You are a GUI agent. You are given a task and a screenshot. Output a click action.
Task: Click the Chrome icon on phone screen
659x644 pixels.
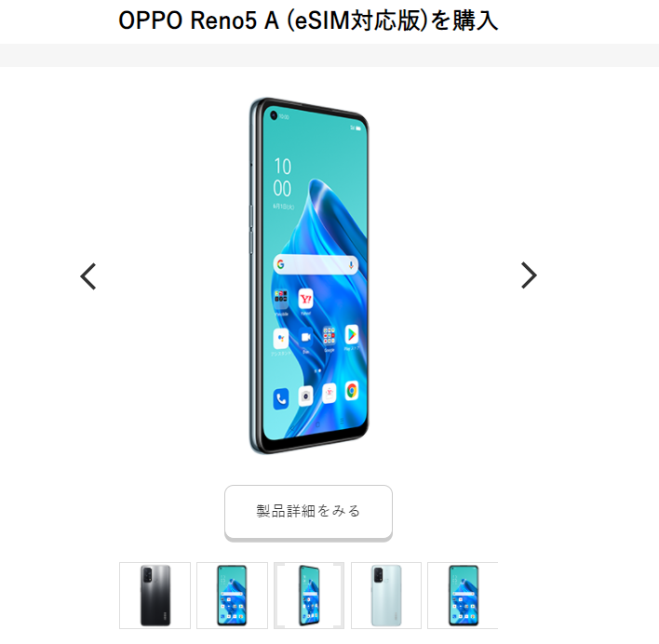click(352, 391)
